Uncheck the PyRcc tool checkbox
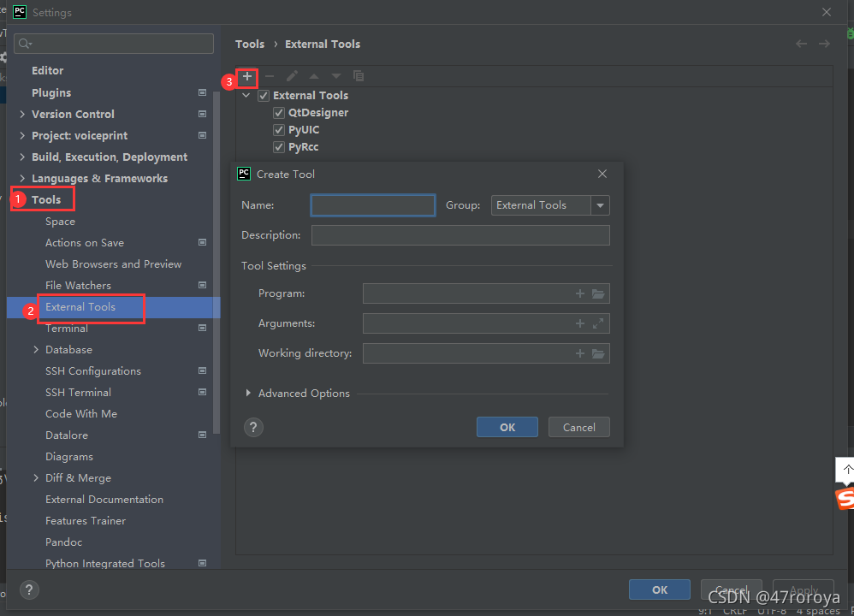Viewport: 854px width, 616px height. click(x=279, y=147)
